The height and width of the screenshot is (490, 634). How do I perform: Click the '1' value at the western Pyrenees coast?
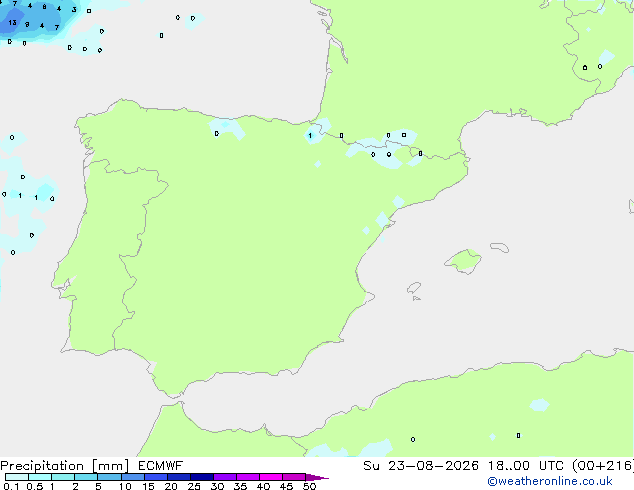click(310, 135)
